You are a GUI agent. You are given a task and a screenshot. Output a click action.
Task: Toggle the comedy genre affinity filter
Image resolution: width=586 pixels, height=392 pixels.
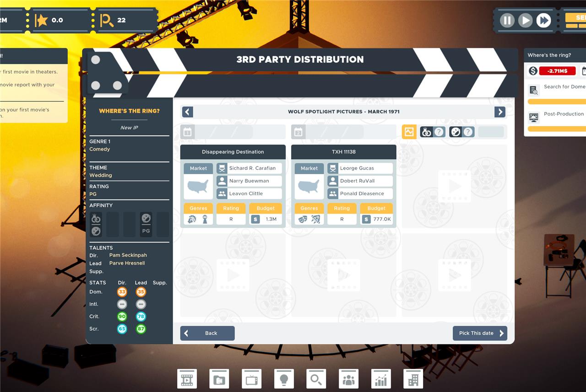tap(461, 132)
